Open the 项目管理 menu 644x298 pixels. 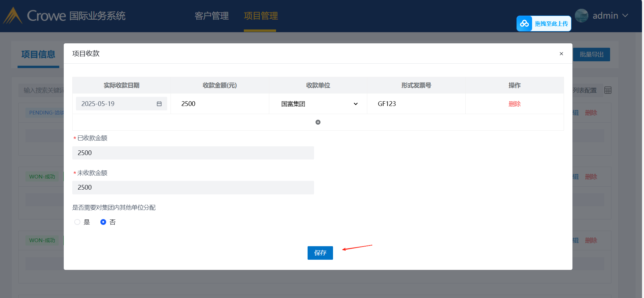(261, 16)
